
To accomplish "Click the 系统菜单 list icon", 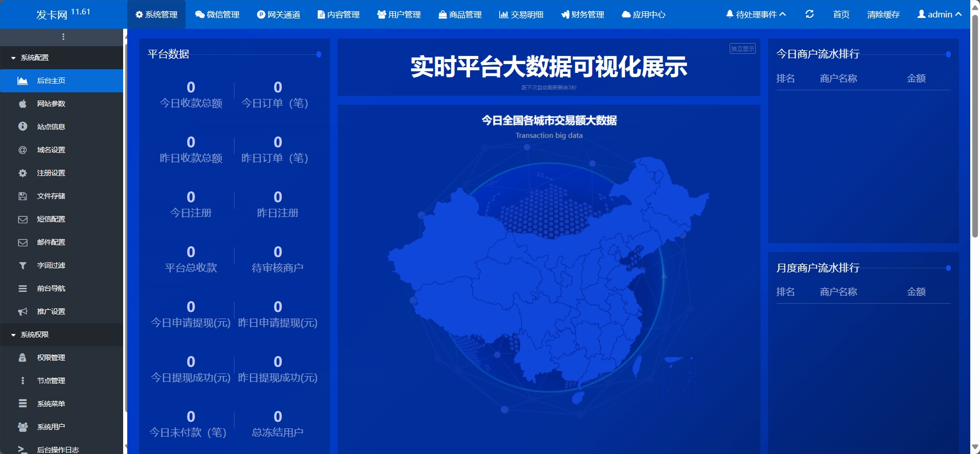I will pyautogui.click(x=23, y=404).
